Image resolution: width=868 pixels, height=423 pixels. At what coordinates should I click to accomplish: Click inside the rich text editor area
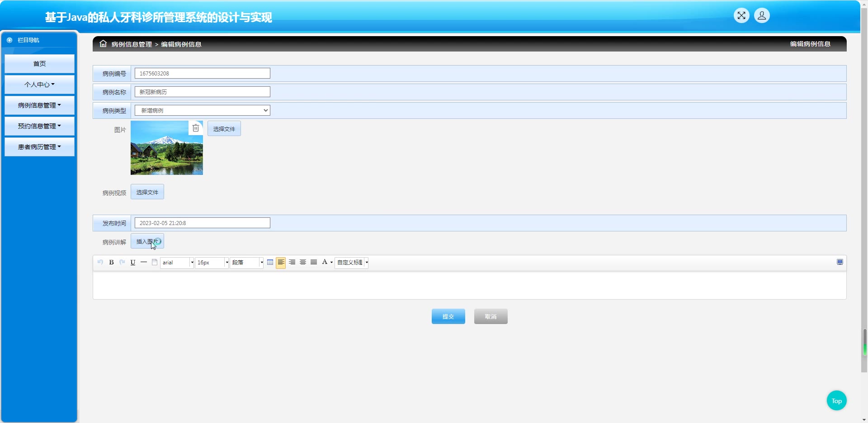pyautogui.click(x=469, y=285)
